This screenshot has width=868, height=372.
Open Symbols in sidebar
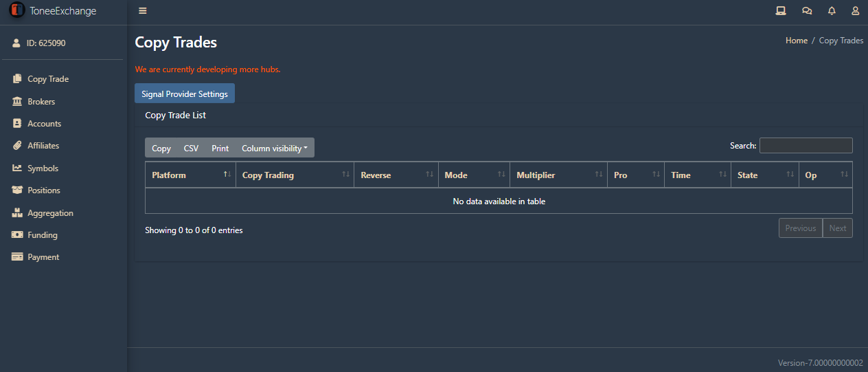pyautogui.click(x=43, y=168)
